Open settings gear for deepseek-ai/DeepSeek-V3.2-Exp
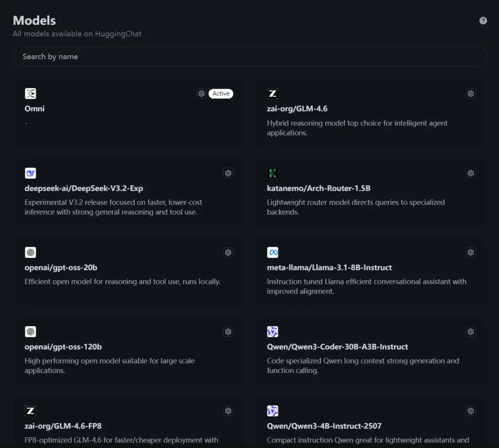 [228, 173]
